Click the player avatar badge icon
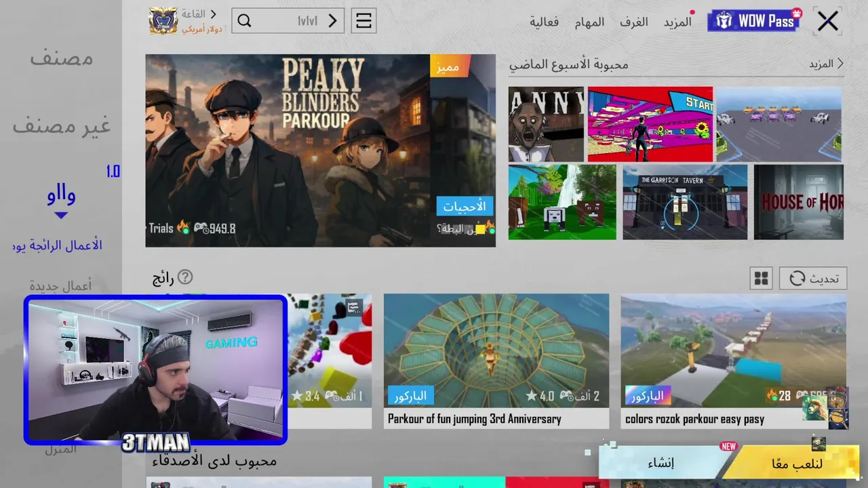Image resolution: width=868 pixels, height=488 pixels. coord(163,21)
